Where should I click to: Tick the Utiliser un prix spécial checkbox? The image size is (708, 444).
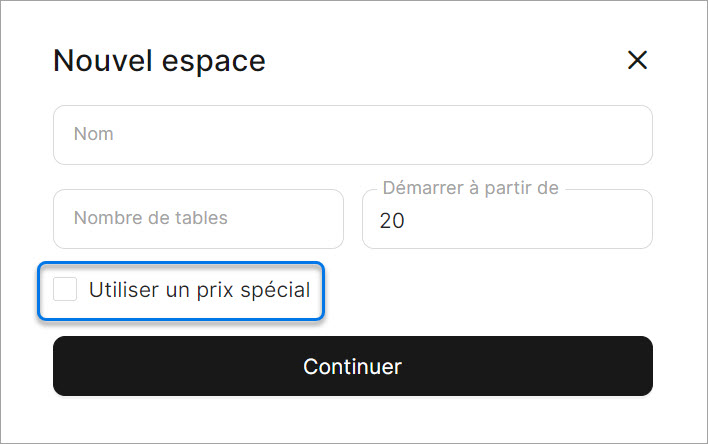tap(65, 290)
